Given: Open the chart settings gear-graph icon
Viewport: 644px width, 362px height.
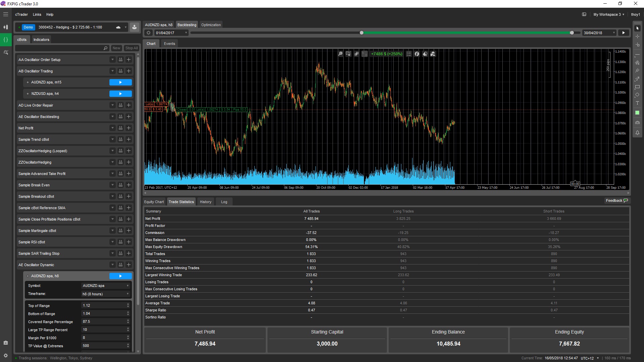Looking at the screenshot, I should pyautogui.click(x=348, y=54).
